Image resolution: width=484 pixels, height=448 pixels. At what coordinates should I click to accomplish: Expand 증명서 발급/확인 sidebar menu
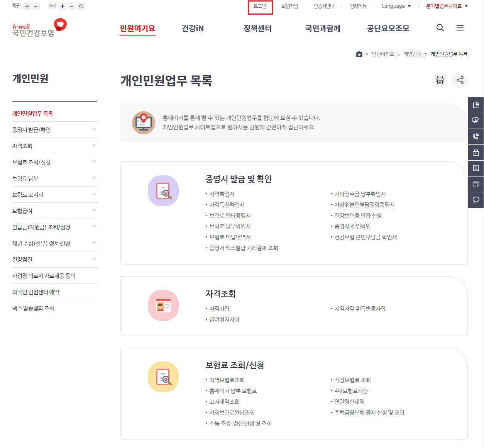55,130
